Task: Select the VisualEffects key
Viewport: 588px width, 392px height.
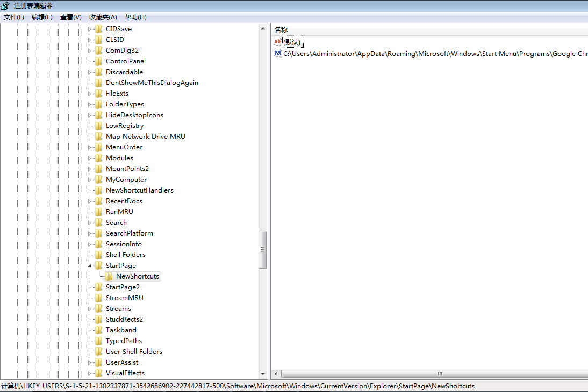Action: pyautogui.click(x=125, y=373)
